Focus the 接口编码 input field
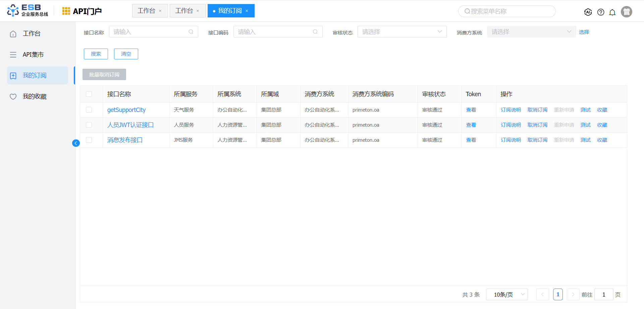Image resolution: width=644 pixels, height=309 pixels. tap(274, 32)
